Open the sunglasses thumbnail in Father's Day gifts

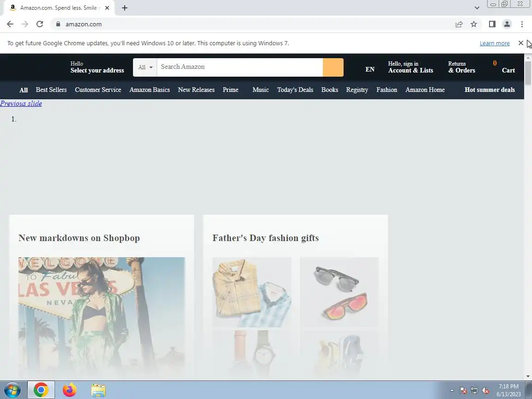pyautogui.click(x=339, y=292)
